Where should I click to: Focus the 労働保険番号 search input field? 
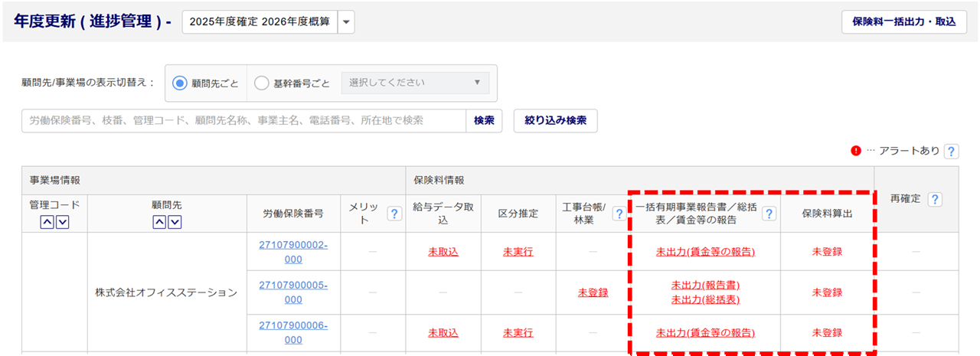pos(243,120)
